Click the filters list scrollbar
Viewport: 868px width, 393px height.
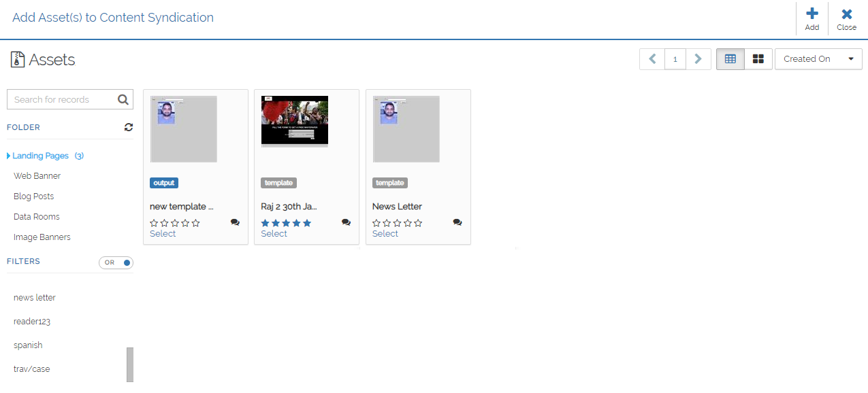click(130, 364)
